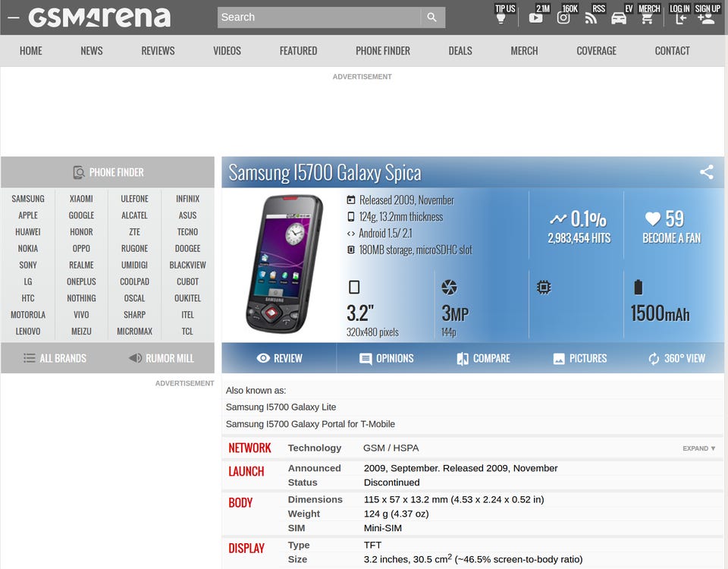
Task: Click the Tip Us lightbulb icon
Action: (500, 18)
